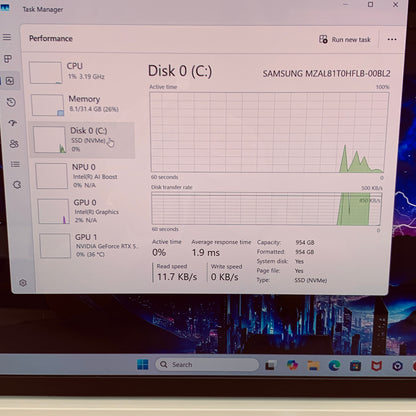Go to the Processes page icon

[x=8, y=59]
